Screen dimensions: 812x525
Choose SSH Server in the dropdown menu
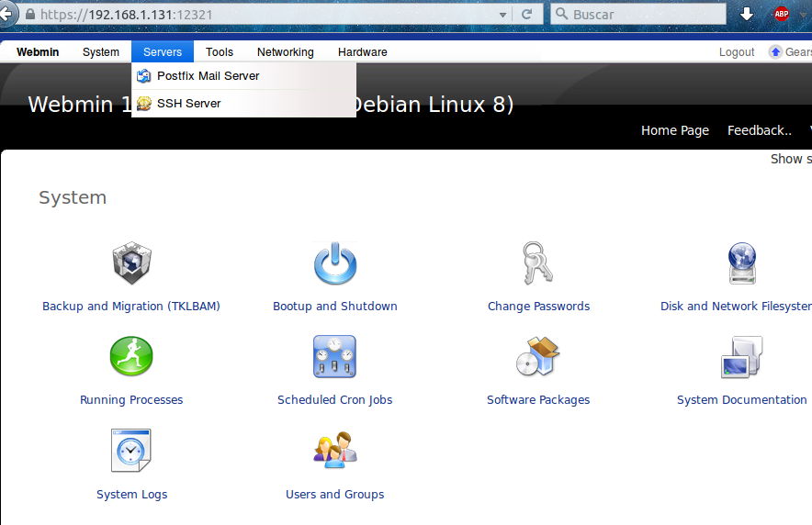click(x=188, y=104)
